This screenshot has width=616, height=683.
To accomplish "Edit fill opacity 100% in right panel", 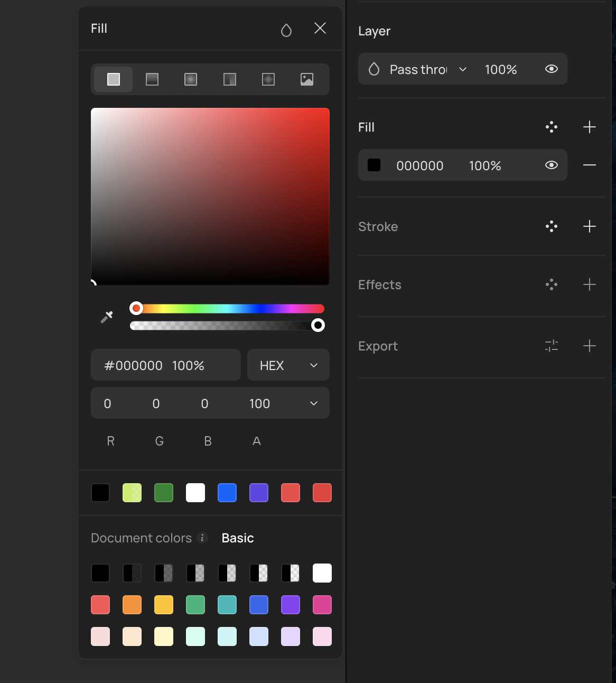I will (x=485, y=165).
